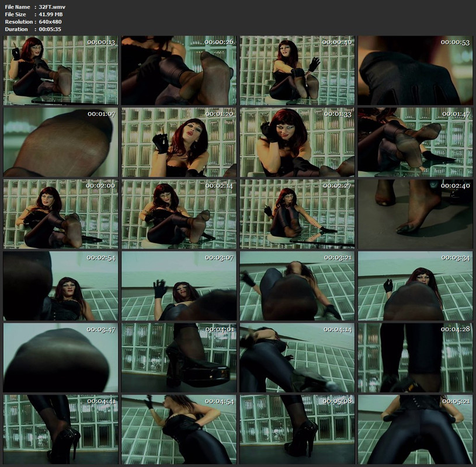Pick the thumbnail stamped 00:02:00
Image resolution: width=476 pixels, height=467 pixels.
[61, 214]
